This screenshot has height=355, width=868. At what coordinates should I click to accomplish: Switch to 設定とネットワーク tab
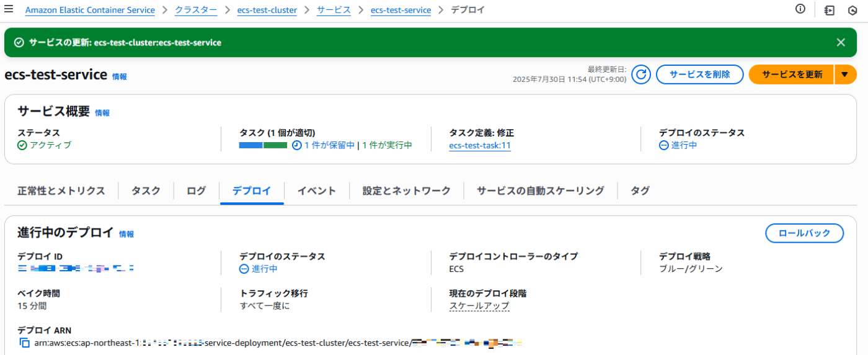(x=407, y=191)
